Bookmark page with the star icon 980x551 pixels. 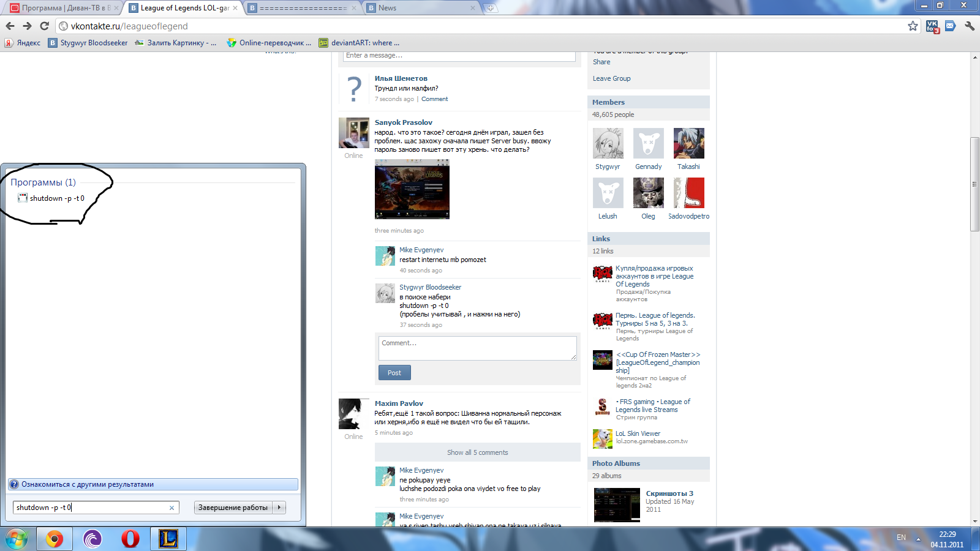[913, 26]
